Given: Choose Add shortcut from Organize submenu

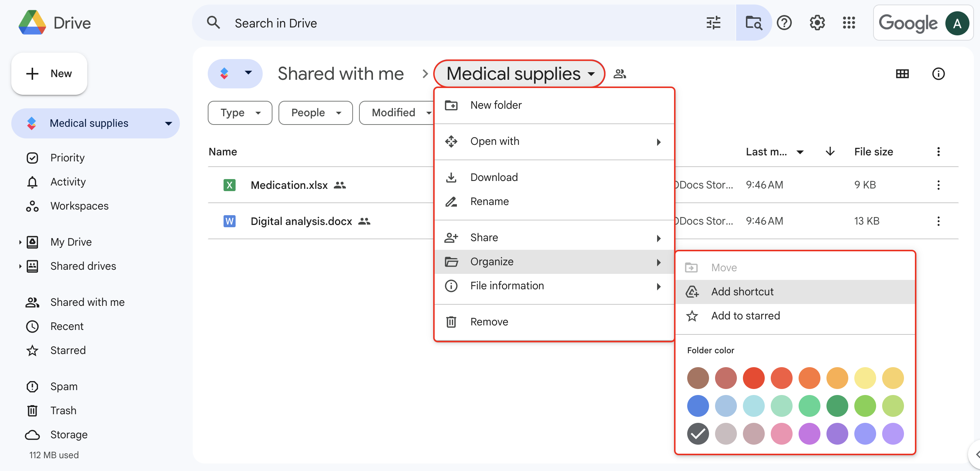Looking at the screenshot, I should pyautogui.click(x=742, y=292).
